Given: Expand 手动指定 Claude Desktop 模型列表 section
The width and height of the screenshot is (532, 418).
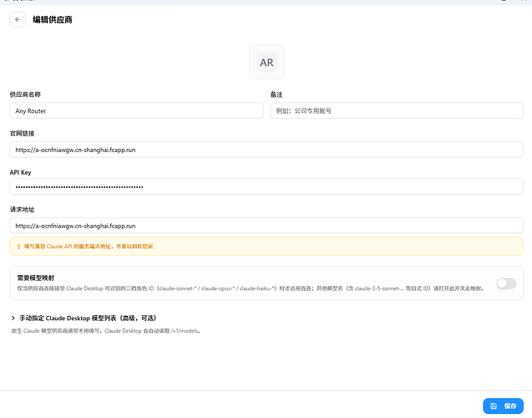Looking at the screenshot, I should click(x=84, y=319).
